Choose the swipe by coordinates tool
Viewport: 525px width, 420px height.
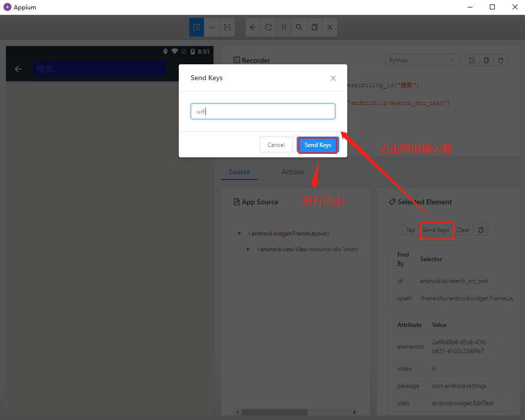pos(212,27)
